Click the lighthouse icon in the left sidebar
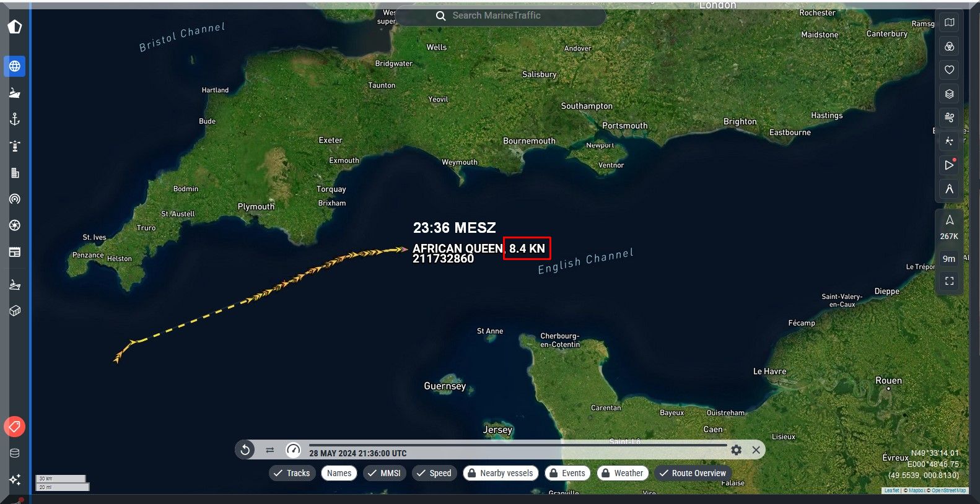This screenshot has width=980, height=504. tap(15, 146)
